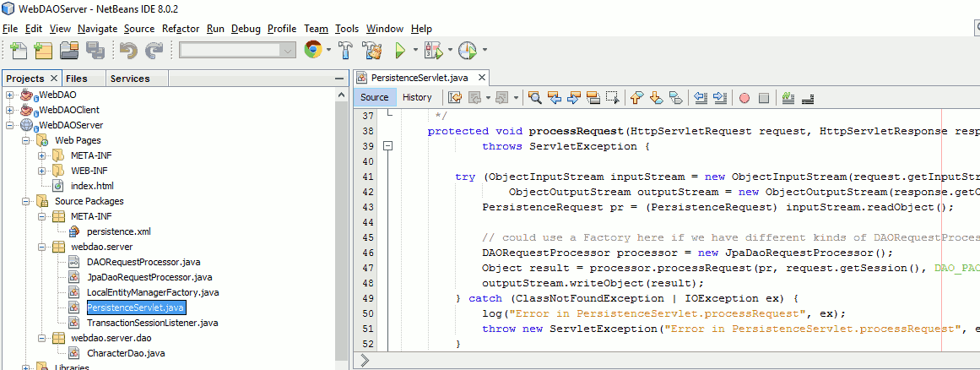The image size is (980, 370).
Task: Click the Find Selection magnifier icon
Action: coord(534,97)
